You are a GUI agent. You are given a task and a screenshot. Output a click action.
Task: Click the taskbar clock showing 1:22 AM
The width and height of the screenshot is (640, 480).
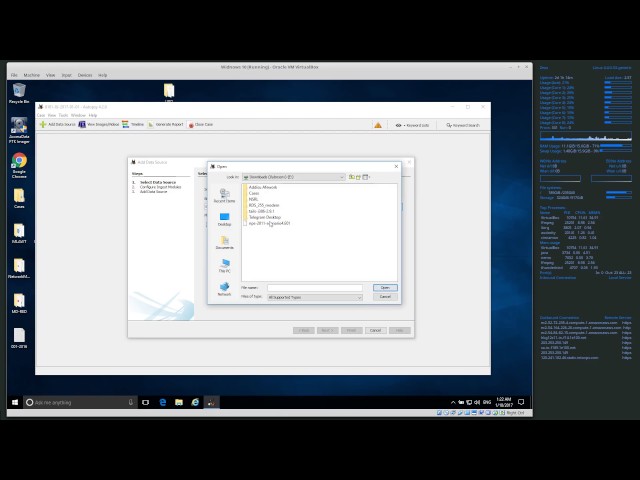(x=504, y=402)
